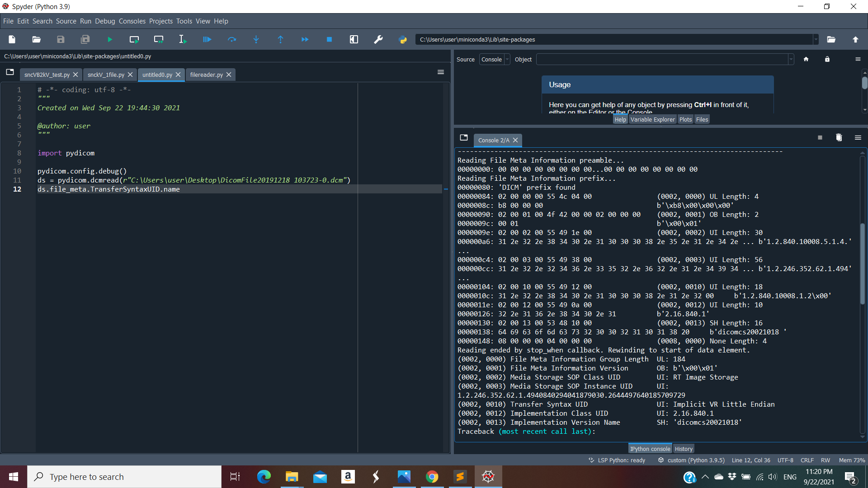
Task: Browse a working directory folder icon
Action: tap(831, 40)
